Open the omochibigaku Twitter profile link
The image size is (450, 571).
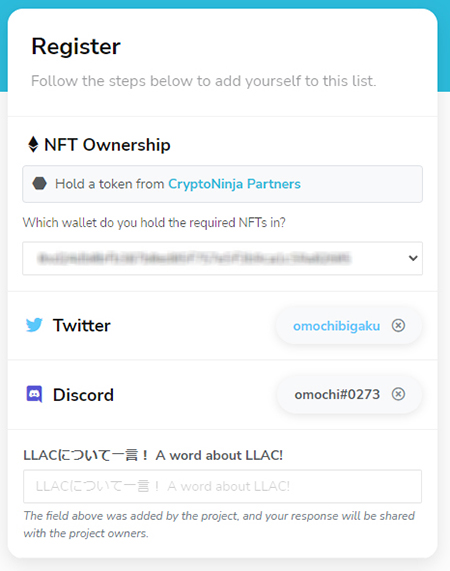336,326
